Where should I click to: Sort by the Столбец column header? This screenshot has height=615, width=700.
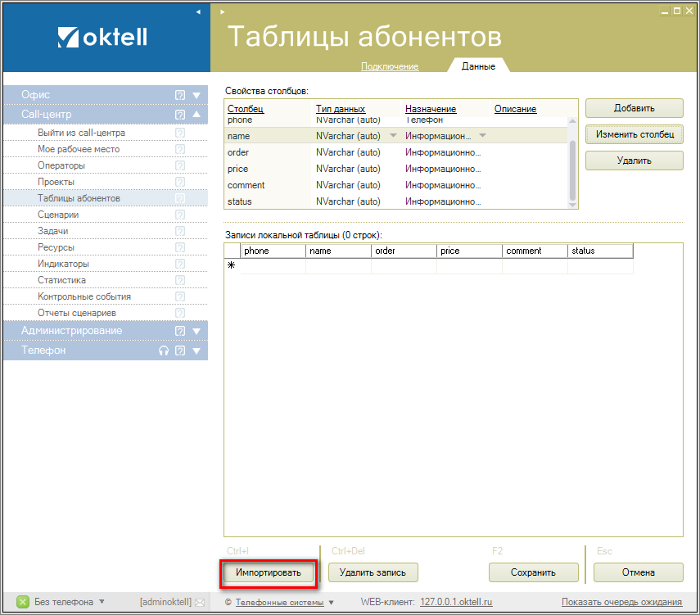point(246,109)
